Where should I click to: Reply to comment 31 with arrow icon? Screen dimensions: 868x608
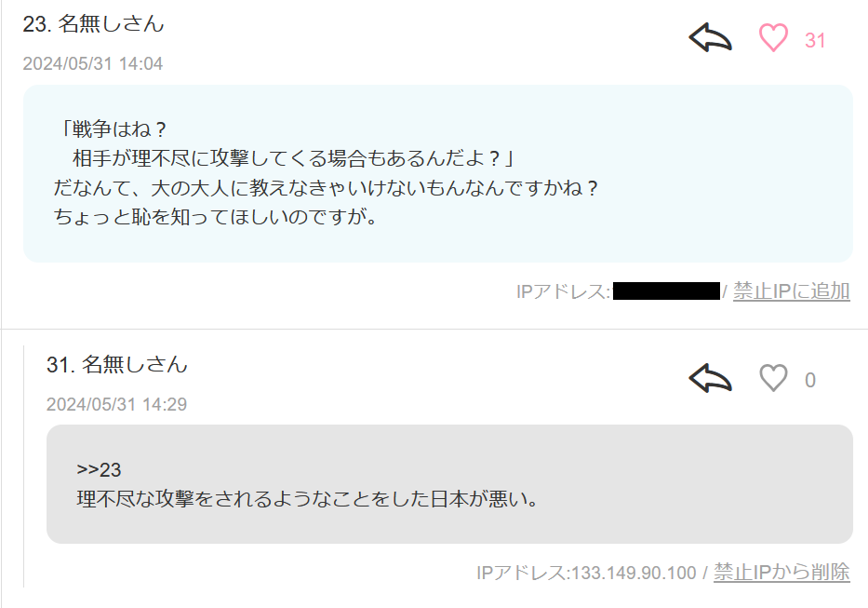click(x=710, y=378)
